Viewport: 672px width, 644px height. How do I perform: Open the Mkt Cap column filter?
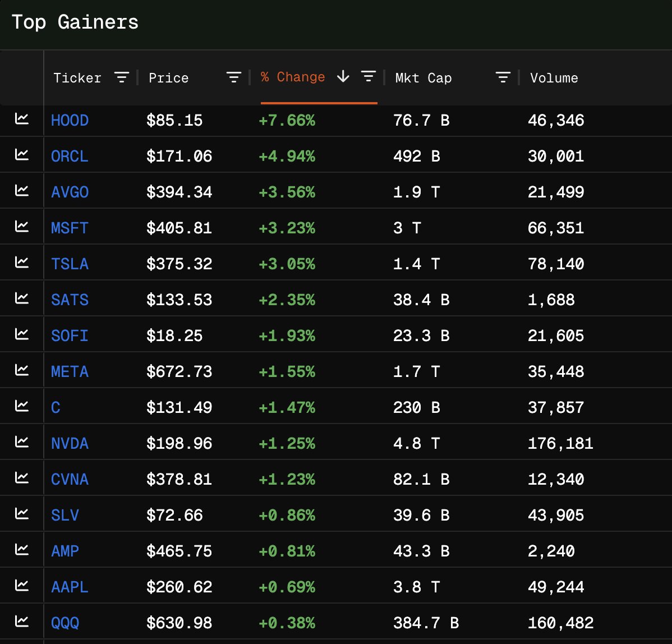503,77
